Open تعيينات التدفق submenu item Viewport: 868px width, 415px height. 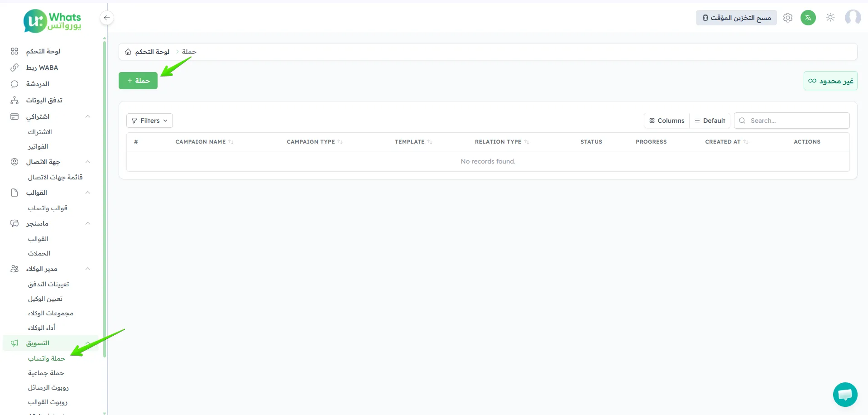(x=48, y=284)
